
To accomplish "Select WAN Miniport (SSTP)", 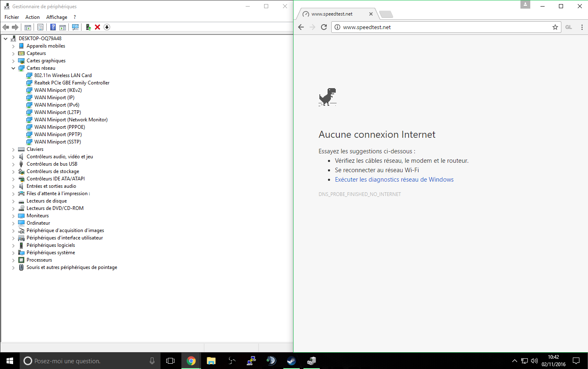I will click(58, 142).
